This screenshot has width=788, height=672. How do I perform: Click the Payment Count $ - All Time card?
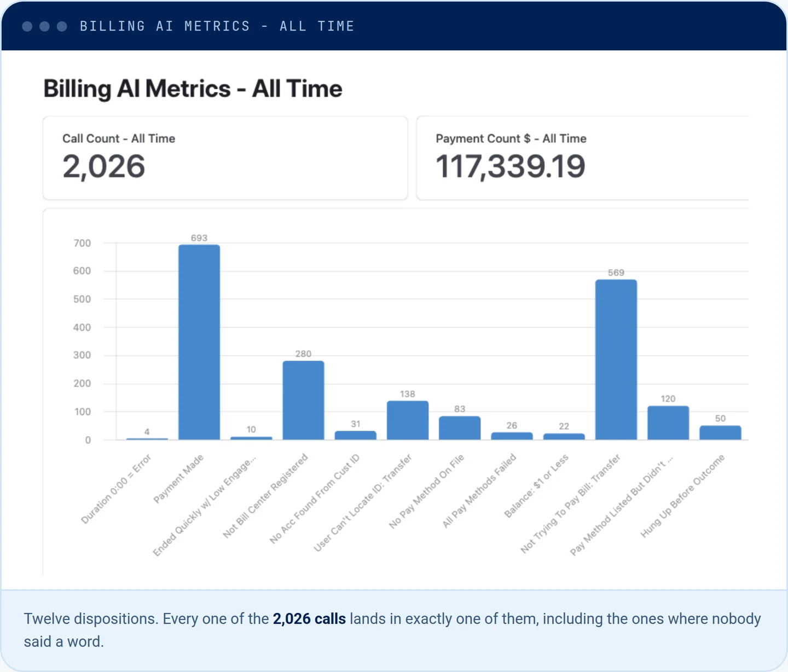tap(582, 158)
